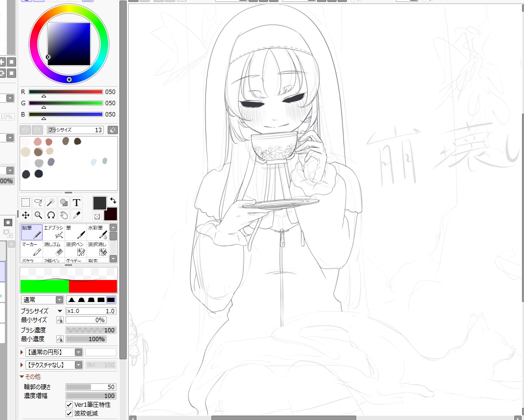Click the foreground color swatch
Viewport: 524px width, 420px height.
[x=100, y=203]
